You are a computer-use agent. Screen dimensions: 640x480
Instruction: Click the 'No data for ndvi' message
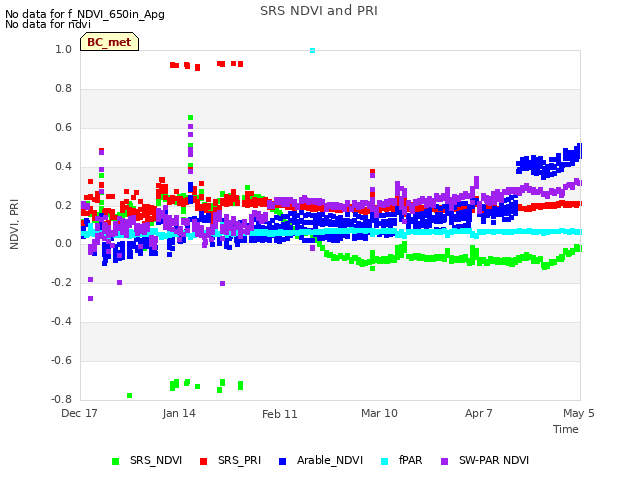coord(48,24)
